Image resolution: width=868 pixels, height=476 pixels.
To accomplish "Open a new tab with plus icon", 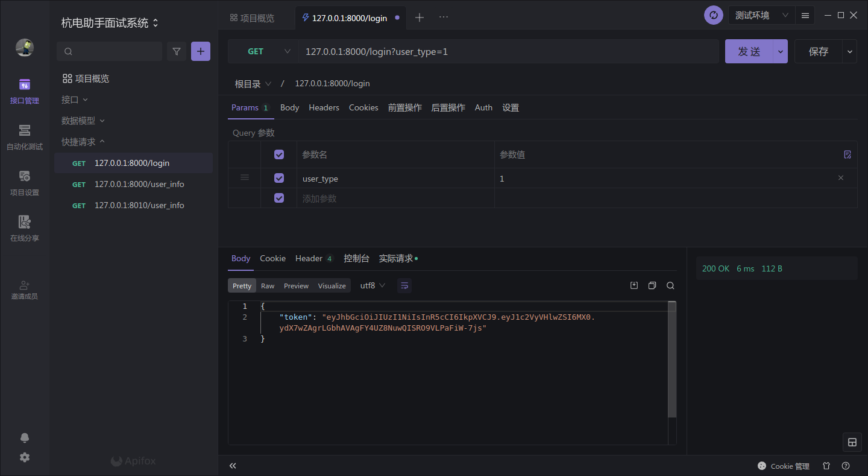I will (420, 17).
